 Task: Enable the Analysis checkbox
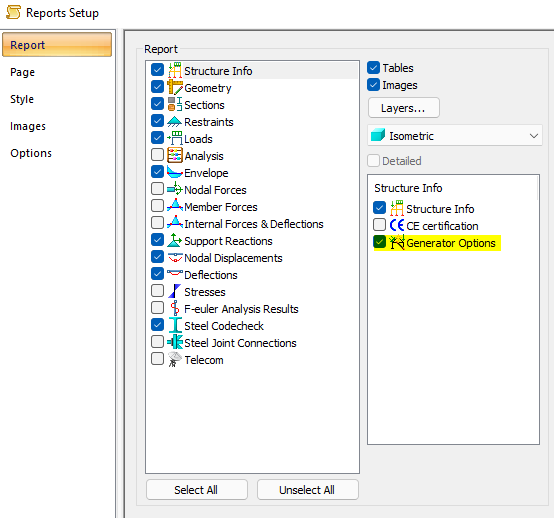pyautogui.click(x=157, y=154)
